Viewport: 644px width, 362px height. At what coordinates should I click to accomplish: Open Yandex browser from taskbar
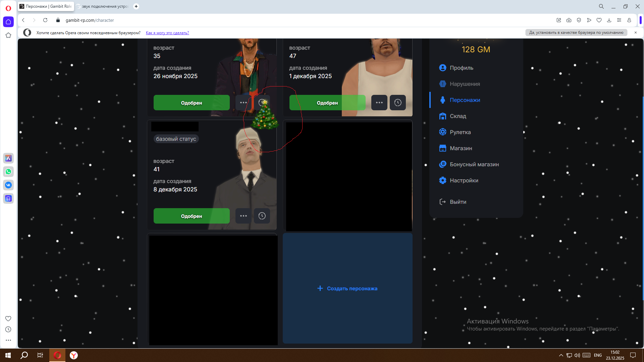click(74, 355)
